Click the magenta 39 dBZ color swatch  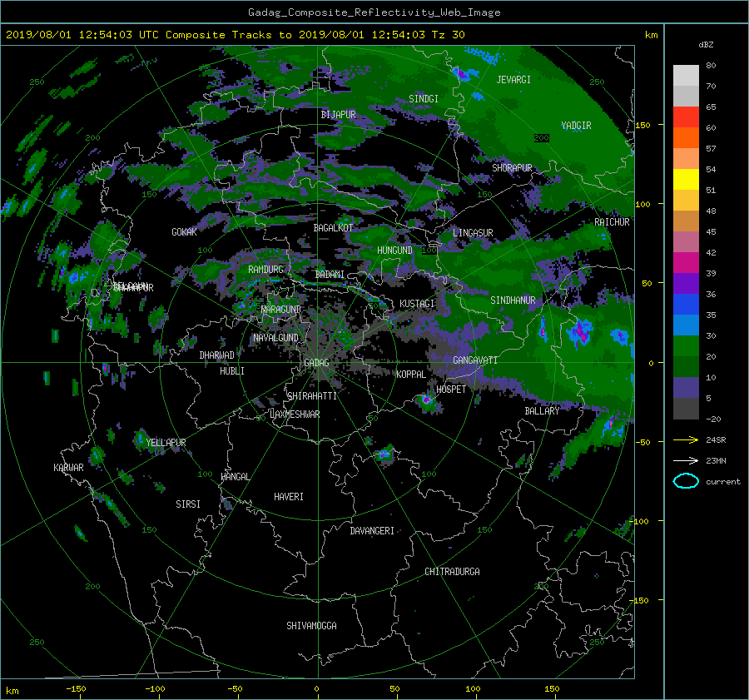[686, 262]
